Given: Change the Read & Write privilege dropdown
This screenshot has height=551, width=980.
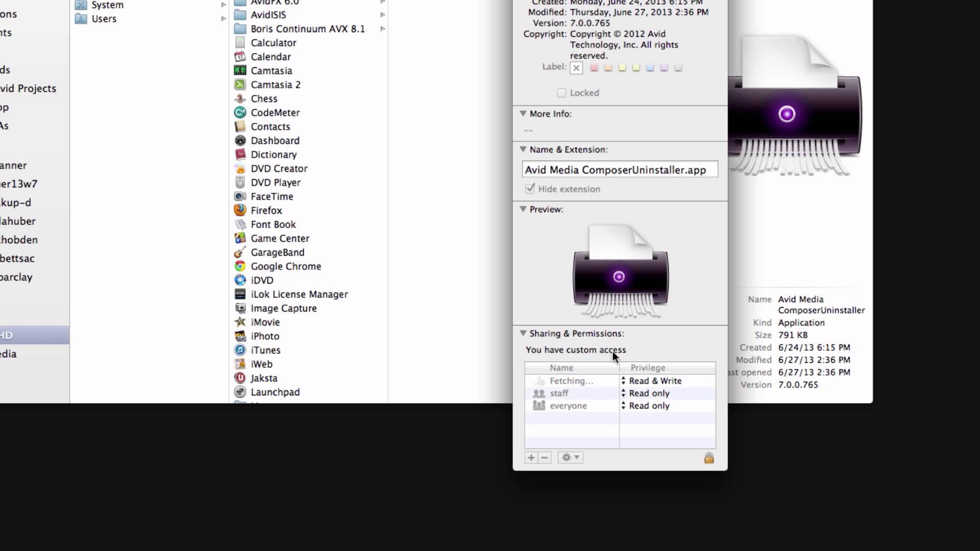Looking at the screenshot, I should tap(651, 381).
